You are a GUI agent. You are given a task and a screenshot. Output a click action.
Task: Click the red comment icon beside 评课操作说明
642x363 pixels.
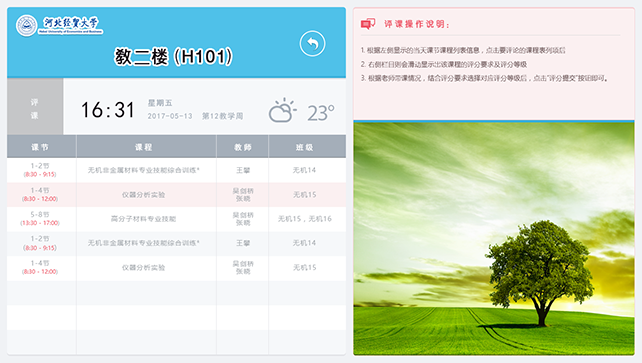(x=368, y=24)
